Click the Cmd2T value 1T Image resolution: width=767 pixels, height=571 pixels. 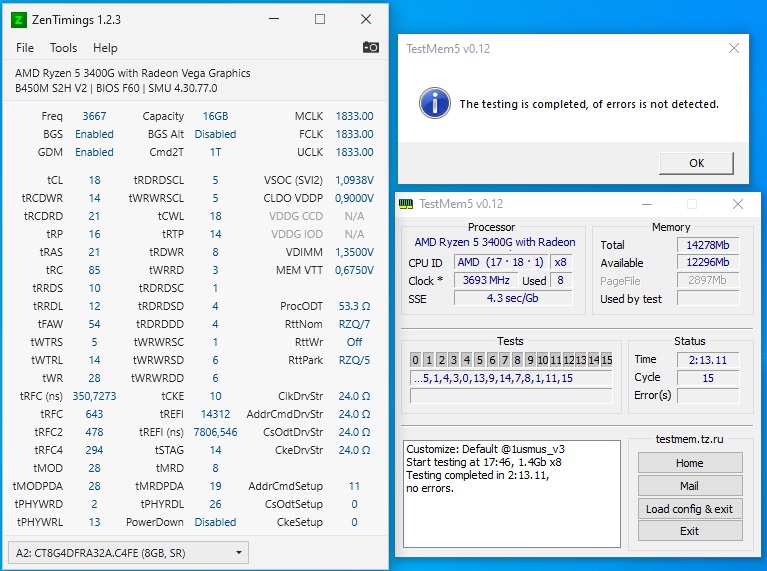pyautogui.click(x=215, y=152)
